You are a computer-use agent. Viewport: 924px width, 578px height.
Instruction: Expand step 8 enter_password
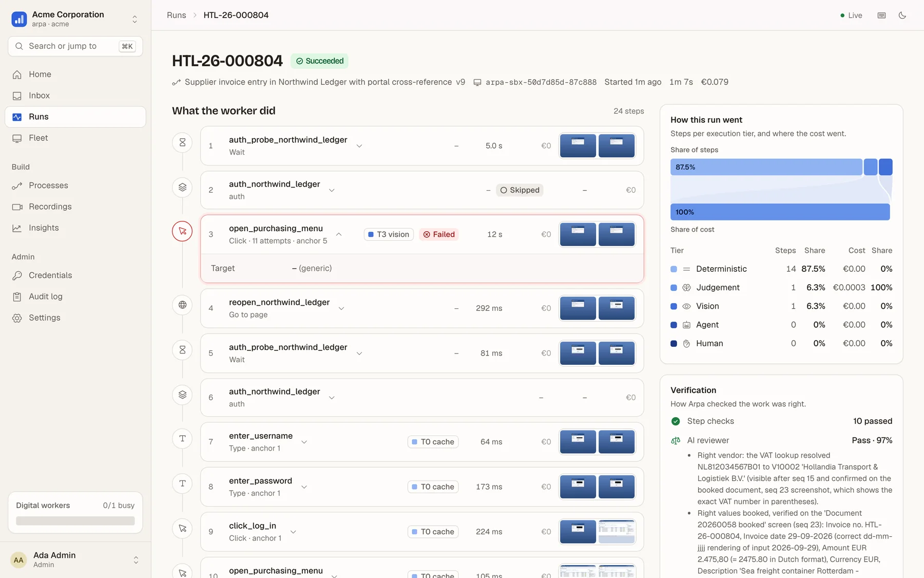pyautogui.click(x=304, y=487)
